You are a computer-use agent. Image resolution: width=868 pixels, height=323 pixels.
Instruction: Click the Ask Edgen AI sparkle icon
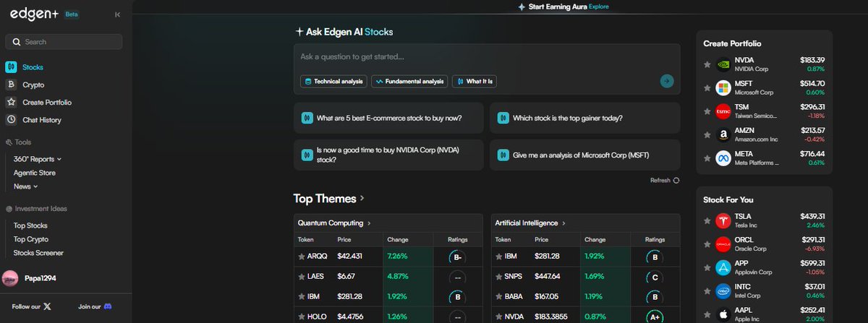pyautogui.click(x=299, y=31)
